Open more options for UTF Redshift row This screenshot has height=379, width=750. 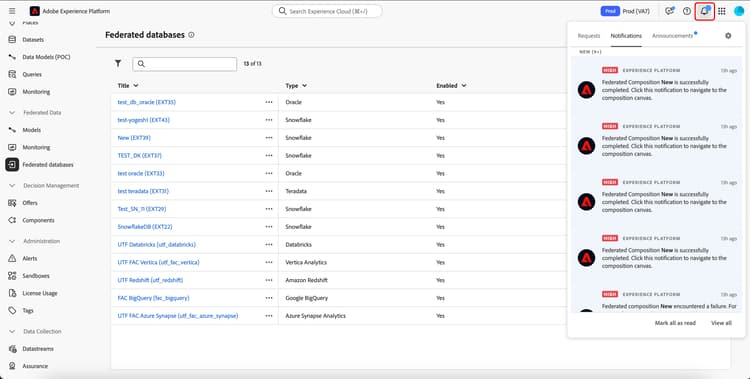[x=269, y=280]
